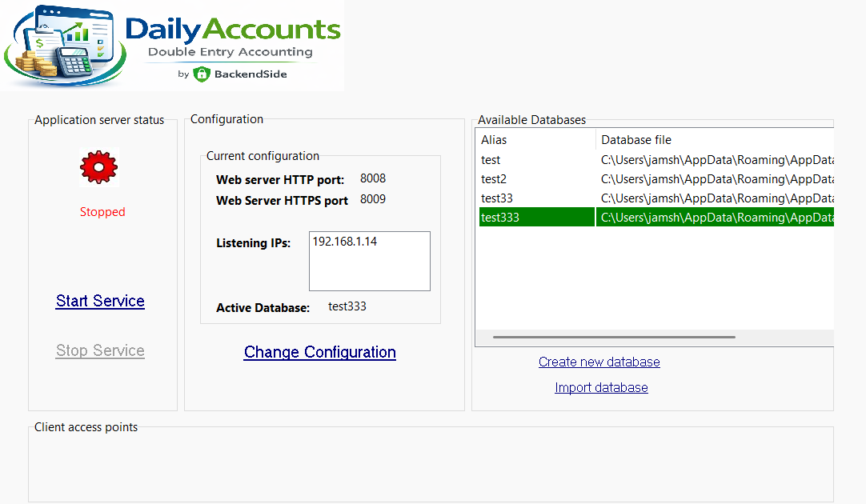This screenshot has height=504, width=866.
Task: Click the Alias column header
Action: [494, 139]
